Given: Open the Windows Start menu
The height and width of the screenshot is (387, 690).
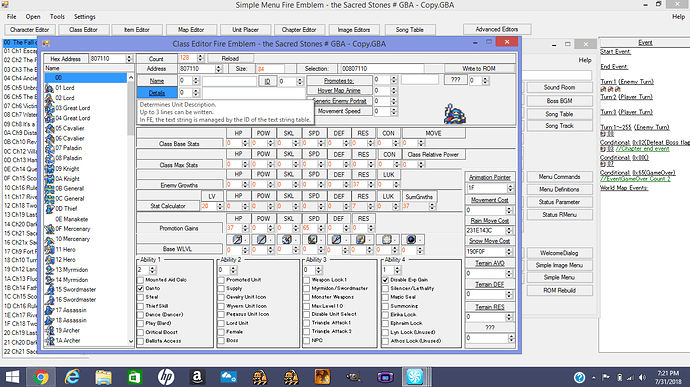Looking at the screenshot, I should (12, 377).
